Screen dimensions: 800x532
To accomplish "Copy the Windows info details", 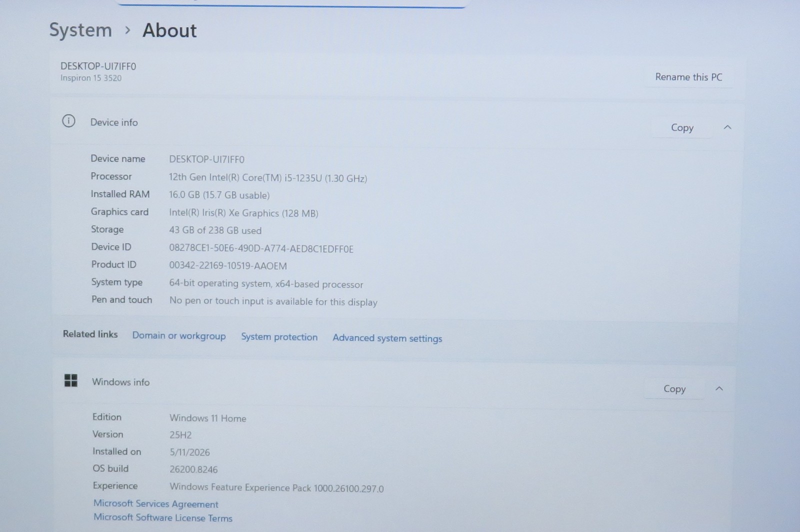I will [x=674, y=388].
